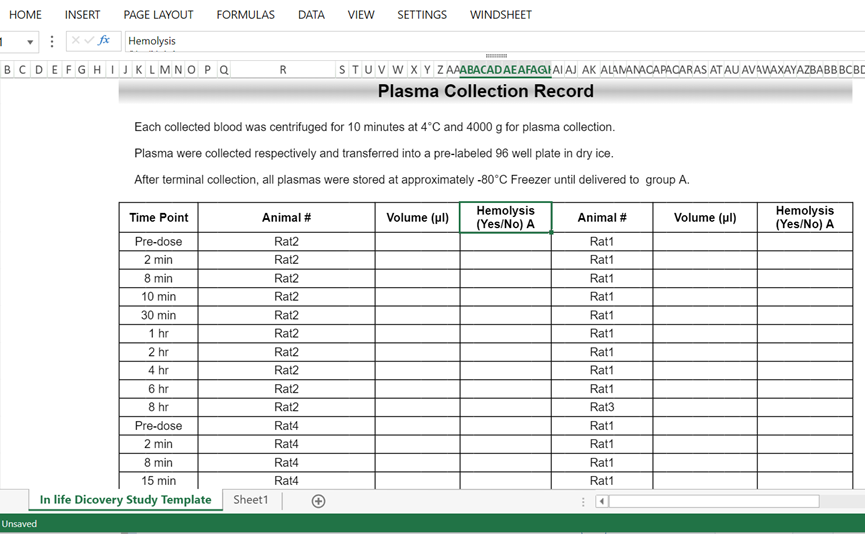The image size is (865, 534).
Task: Click the insert function fx icon
Action: (x=104, y=41)
